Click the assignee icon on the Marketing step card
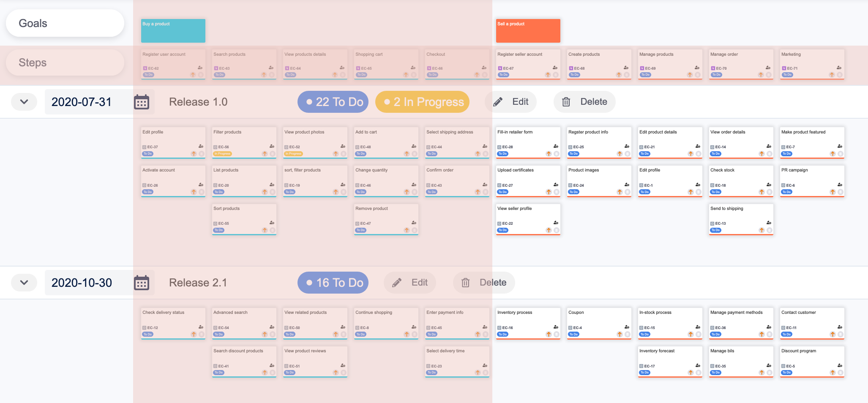This screenshot has width=868, height=403. point(839,67)
